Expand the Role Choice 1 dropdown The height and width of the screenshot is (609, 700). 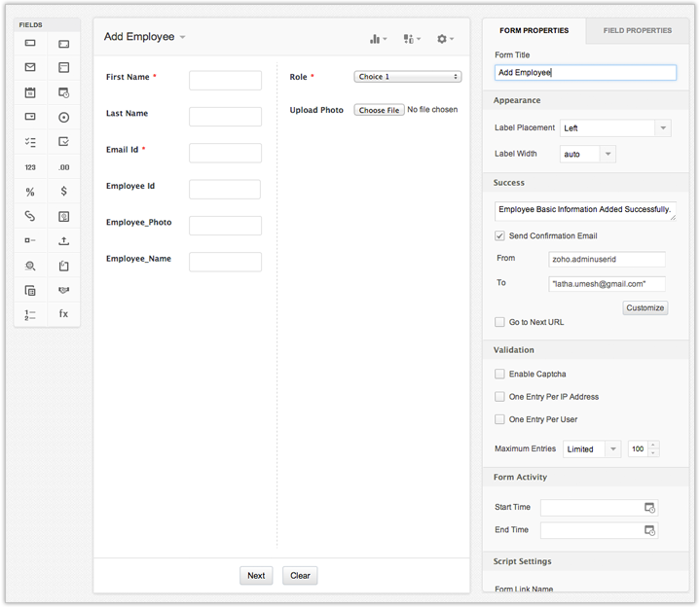pos(407,77)
